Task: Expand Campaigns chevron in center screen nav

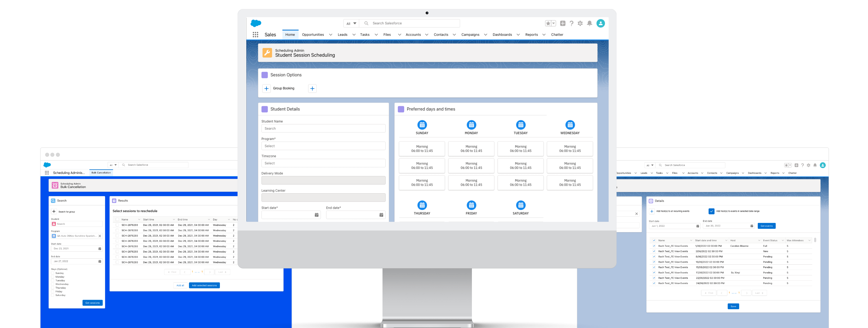Action: (x=485, y=35)
